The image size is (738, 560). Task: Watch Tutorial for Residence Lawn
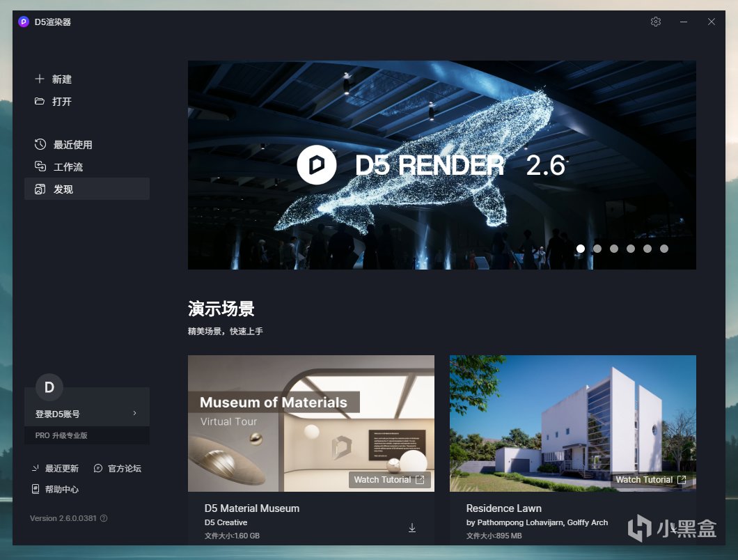click(x=651, y=479)
